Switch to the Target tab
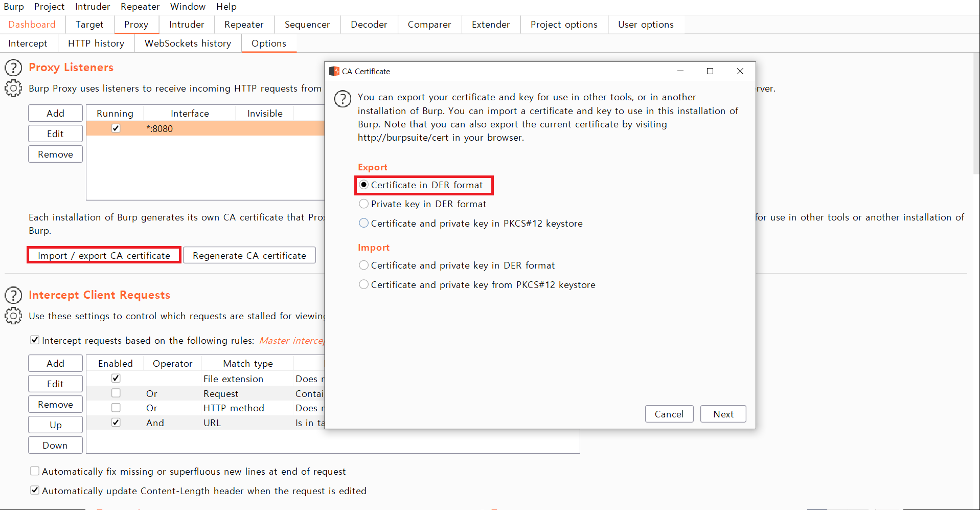 point(89,25)
